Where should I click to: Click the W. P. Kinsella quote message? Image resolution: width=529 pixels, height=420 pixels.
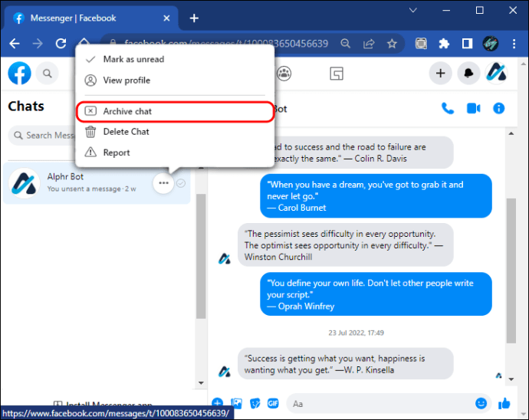coord(346,364)
